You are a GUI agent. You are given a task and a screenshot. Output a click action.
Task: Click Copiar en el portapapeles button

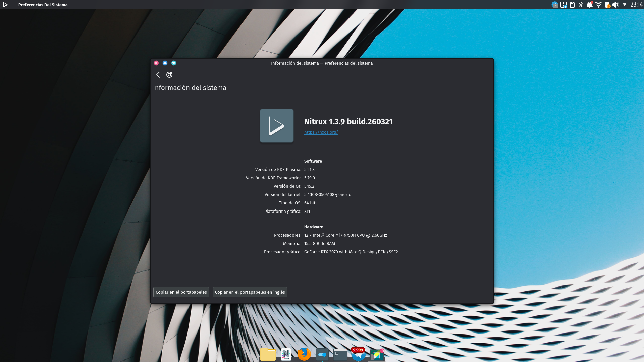181,292
